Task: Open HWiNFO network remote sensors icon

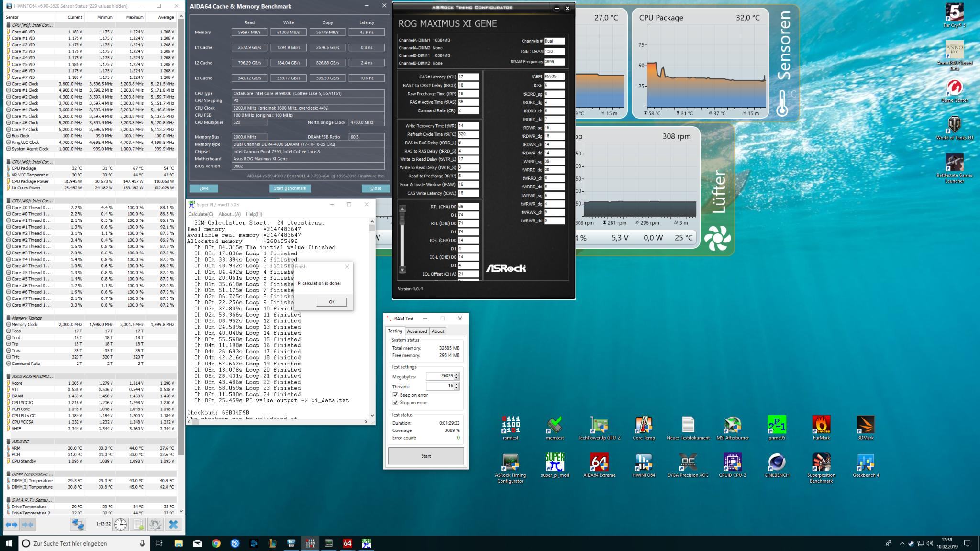Action: pyautogui.click(x=78, y=525)
